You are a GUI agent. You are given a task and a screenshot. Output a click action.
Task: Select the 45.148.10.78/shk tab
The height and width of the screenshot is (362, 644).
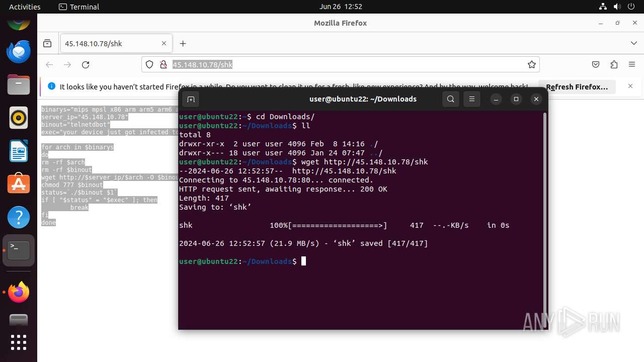(116, 43)
